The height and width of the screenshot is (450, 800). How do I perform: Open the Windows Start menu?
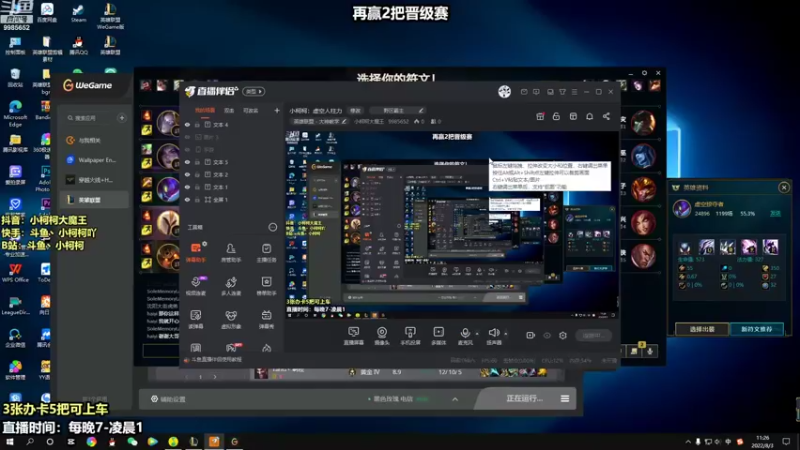click(9, 441)
